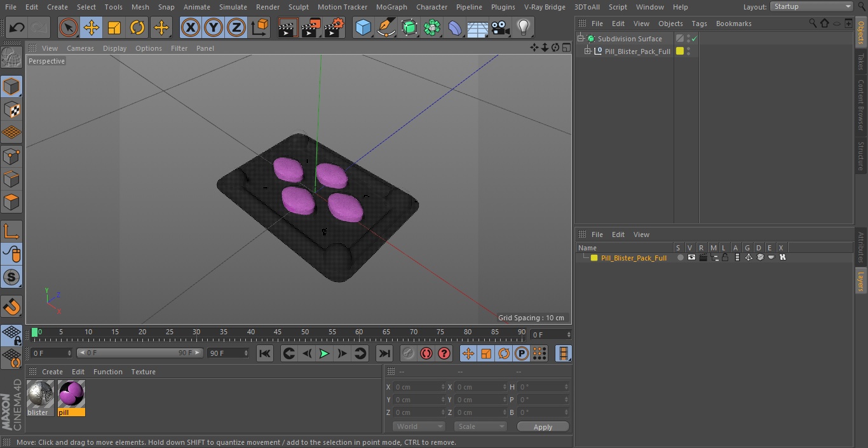Click the Undo arrow icon
Image resolution: width=868 pixels, height=448 pixels.
[x=17, y=27]
